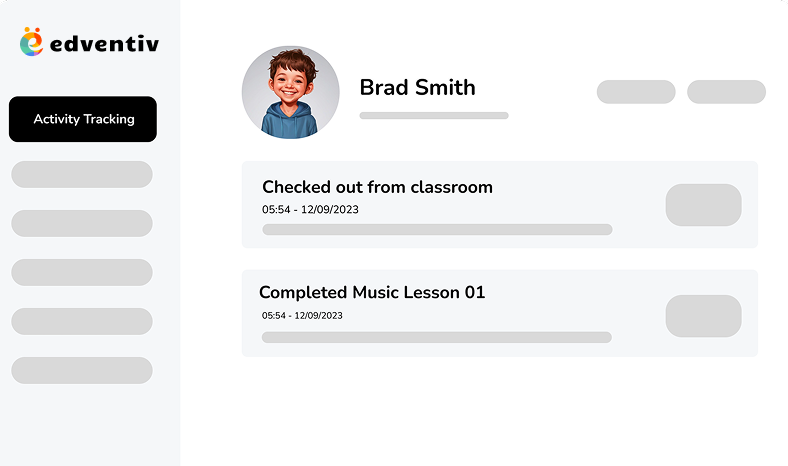
Task: Click the gray button on Checked out card
Action: (704, 205)
